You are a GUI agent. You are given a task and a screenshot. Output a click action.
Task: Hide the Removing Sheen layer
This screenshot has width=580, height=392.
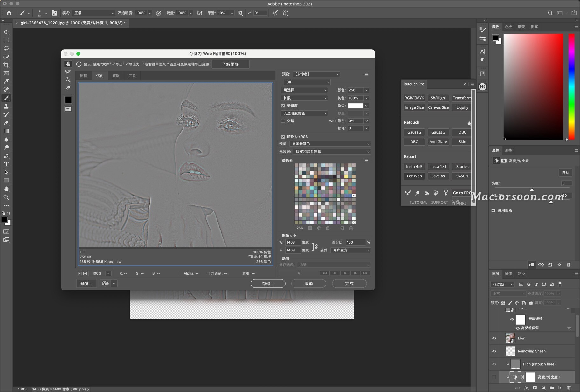pos(494,351)
